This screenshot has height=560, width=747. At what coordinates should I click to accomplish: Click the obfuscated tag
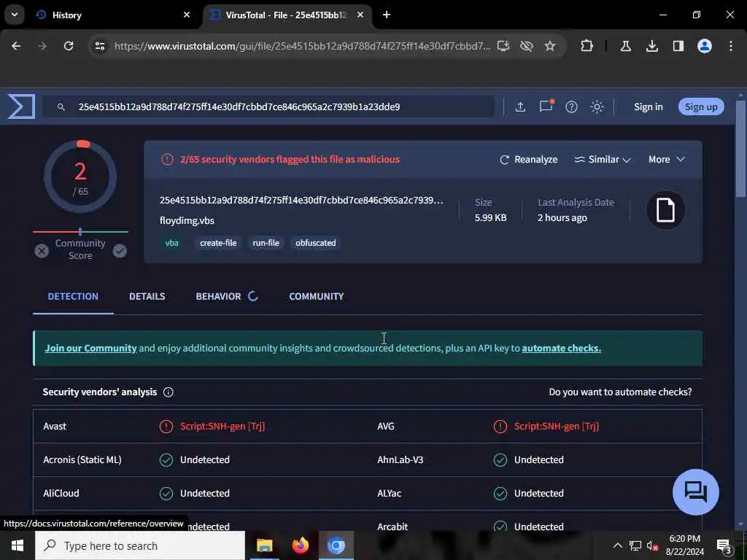coord(315,243)
